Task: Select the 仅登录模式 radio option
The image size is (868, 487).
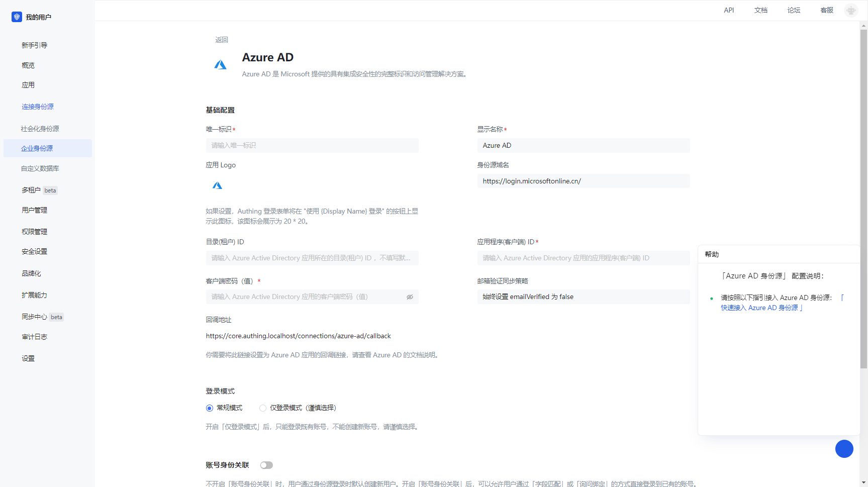Action: pyautogui.click(x=263, y=408)
